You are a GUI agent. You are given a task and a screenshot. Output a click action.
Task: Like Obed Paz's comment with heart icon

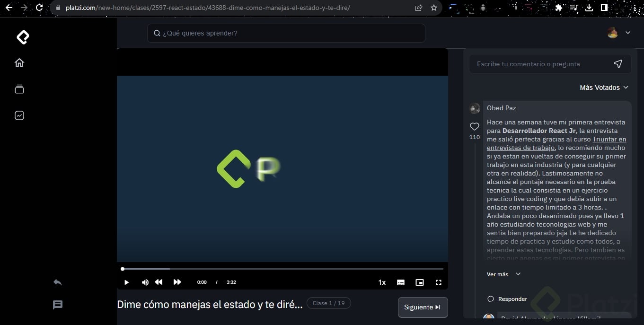pyautogui.click(x=475, y=126)
